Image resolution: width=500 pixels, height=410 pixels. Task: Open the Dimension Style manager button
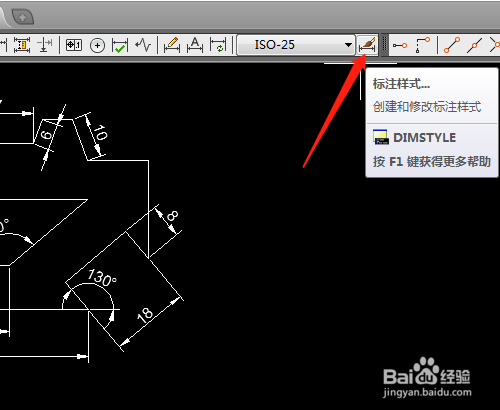tap(367, 45)
